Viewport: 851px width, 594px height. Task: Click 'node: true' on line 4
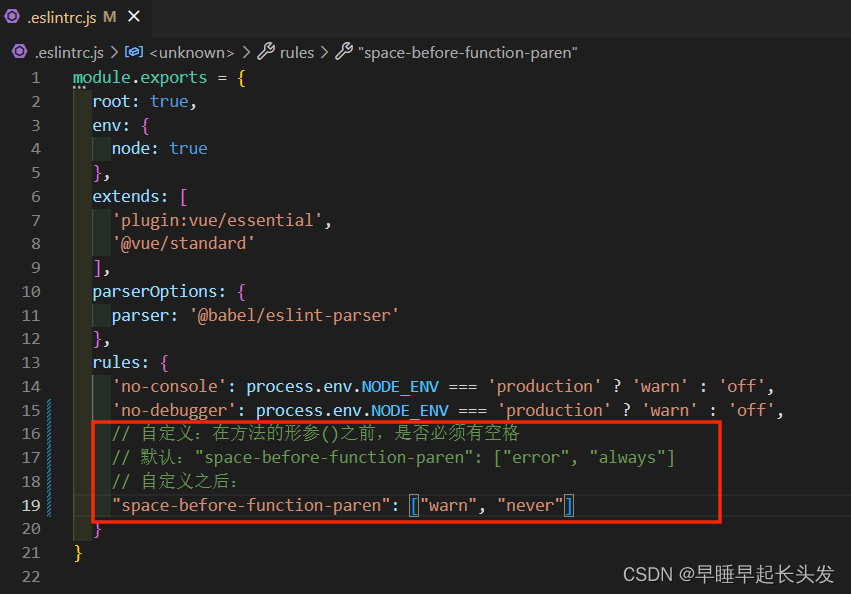(x=160, y=149)
